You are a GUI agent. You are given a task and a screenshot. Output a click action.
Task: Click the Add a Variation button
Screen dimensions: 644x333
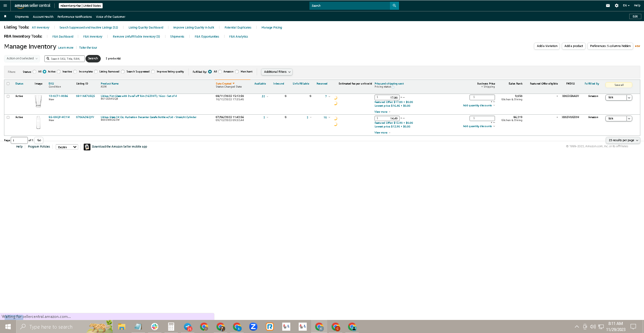pyautogui.click(x=547, y=46)
